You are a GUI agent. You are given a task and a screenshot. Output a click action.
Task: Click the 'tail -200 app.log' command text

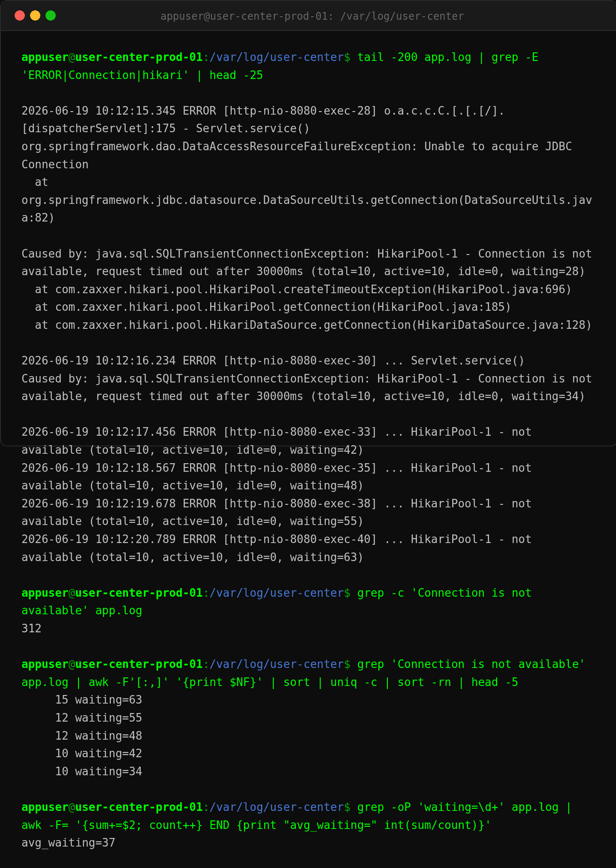(414, 58)
